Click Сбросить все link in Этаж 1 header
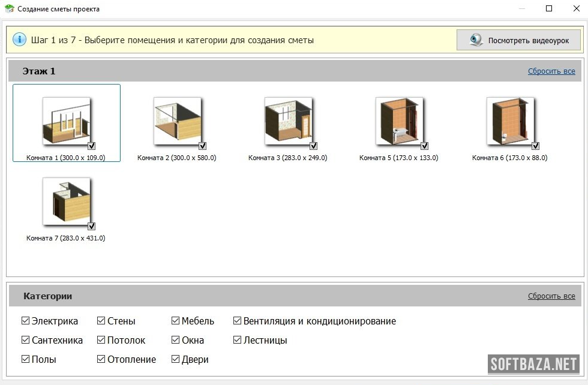The height and width of the screenshot is (385, 588). (x=551, y=71)
